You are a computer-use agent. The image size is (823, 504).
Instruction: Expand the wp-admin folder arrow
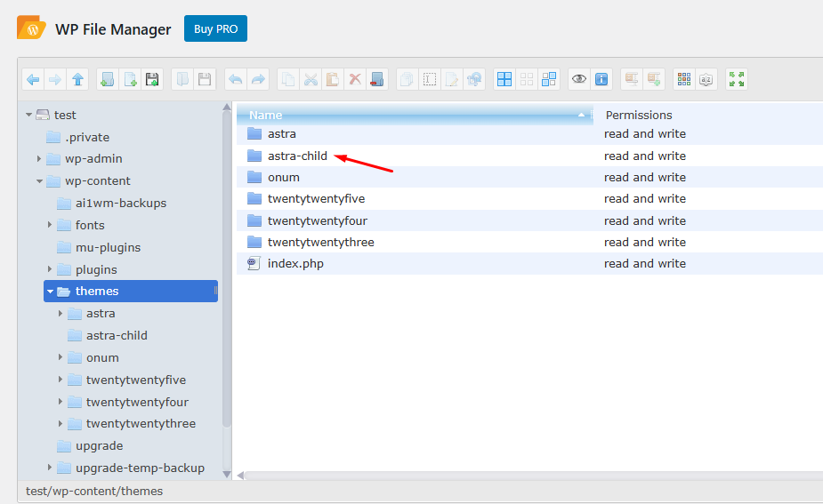tap(39, 158)
